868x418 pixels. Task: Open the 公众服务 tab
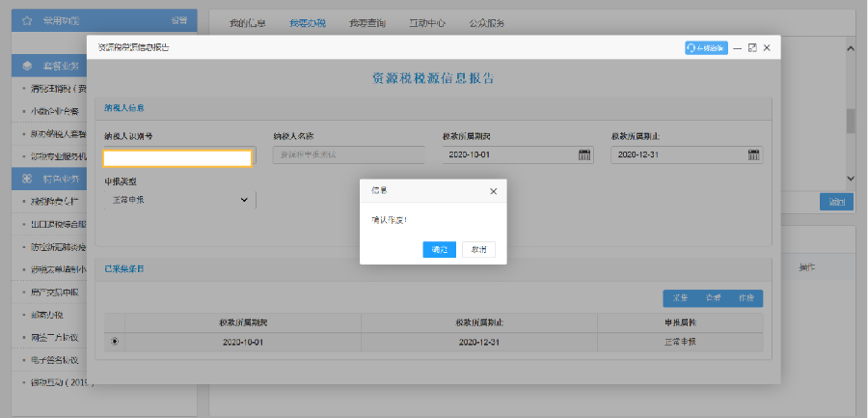[x=487, y=23]
